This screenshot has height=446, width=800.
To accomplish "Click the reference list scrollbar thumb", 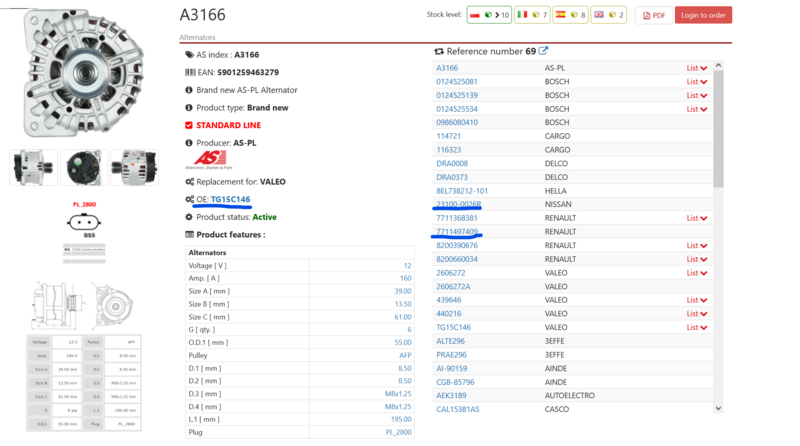I will 718,129.
